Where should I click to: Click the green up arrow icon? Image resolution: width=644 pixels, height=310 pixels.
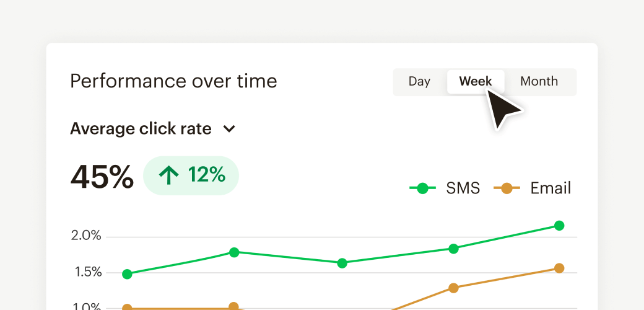(x=168, y=175)
